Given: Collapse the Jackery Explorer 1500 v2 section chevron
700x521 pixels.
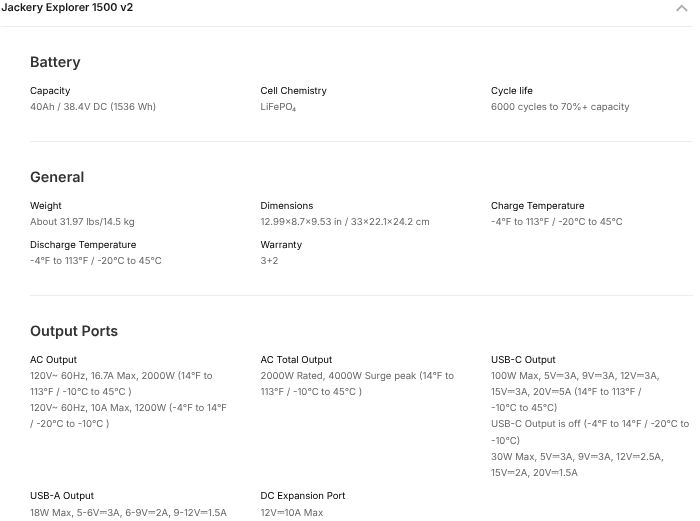Looking at the screenshot, I should pos(682,8).
